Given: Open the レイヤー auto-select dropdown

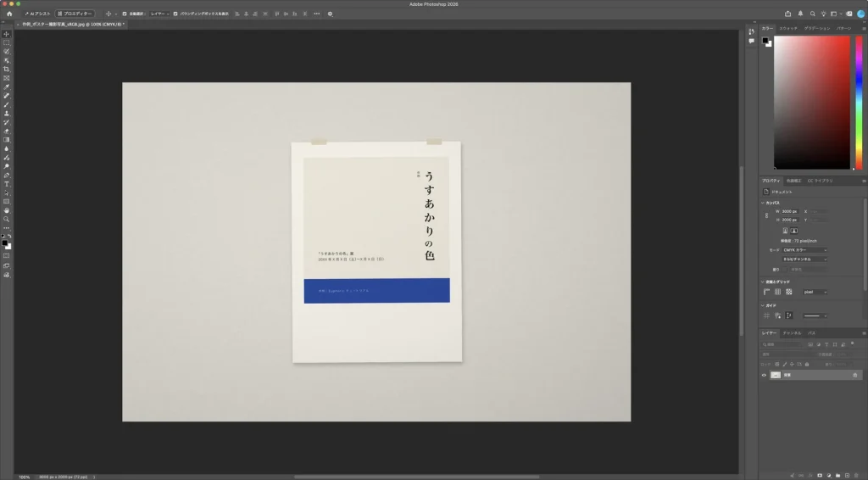Looking at the screenshot, I should [159, 14].
